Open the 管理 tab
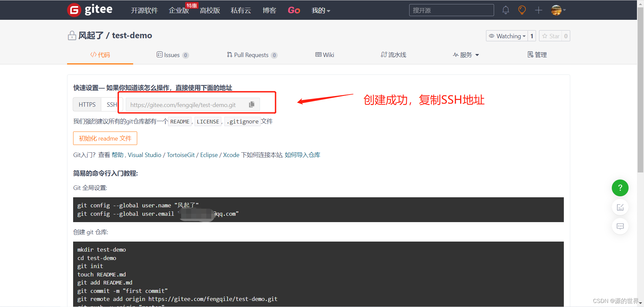Viewport: 644px width, 307px height. point(537,55)
